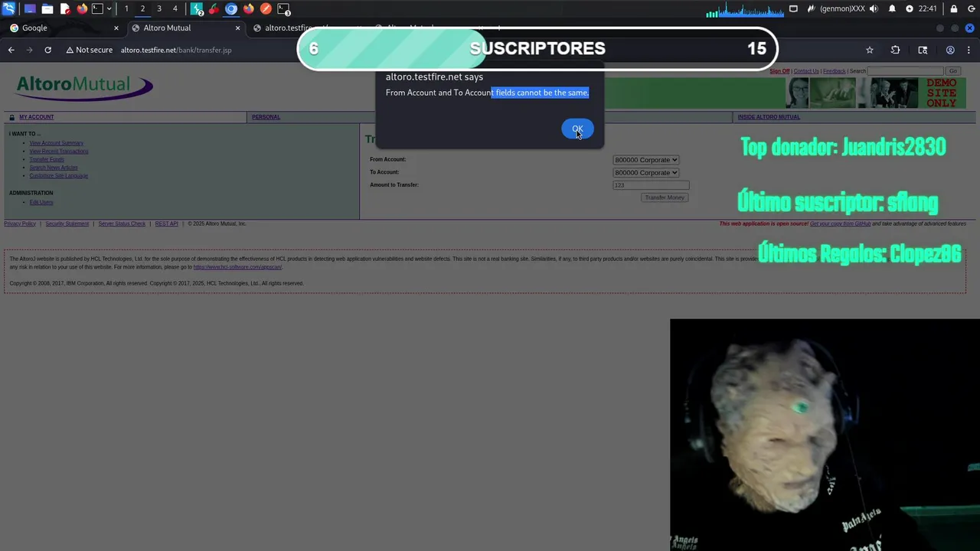This screenshot has height=551, width=980.
Task: Open the terminal emulator launcher
Action: (97, 9)
